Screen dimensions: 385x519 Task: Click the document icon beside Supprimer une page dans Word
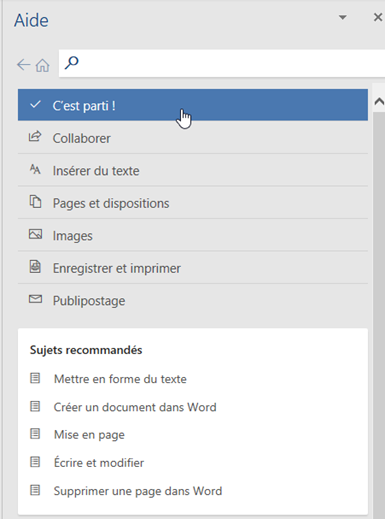tap(35, 490)
